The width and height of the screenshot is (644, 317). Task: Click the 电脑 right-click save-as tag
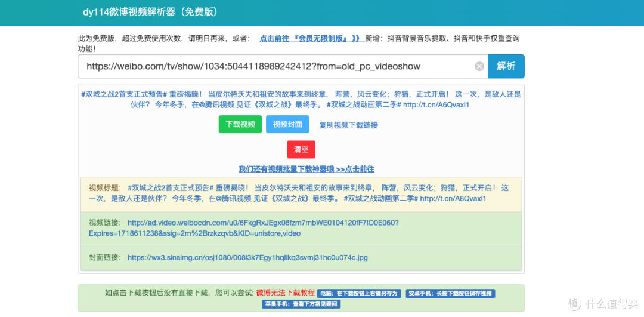click(359, 294)
